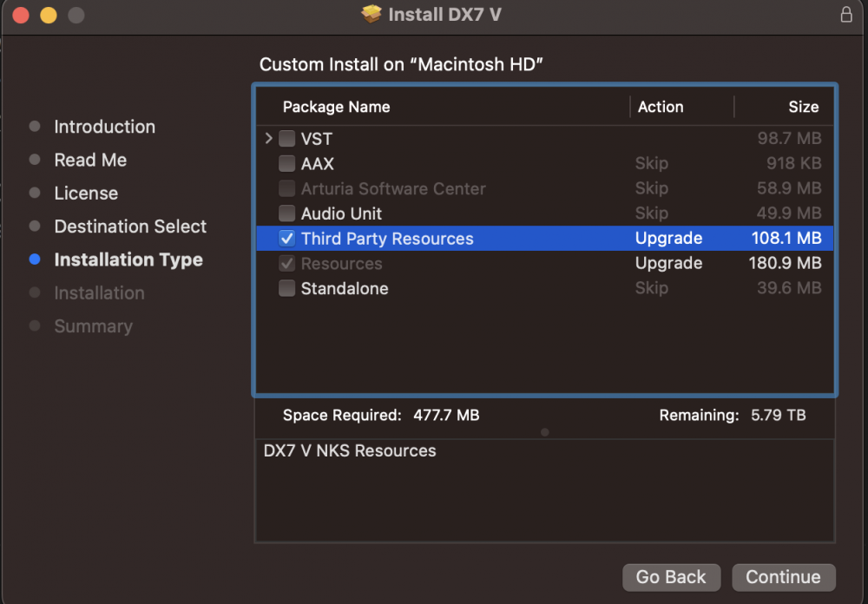Image resolution: width=868 pixels, height=604 pixels.
Task: Enable the AAX package checkbox
Action: coord(286,164)
